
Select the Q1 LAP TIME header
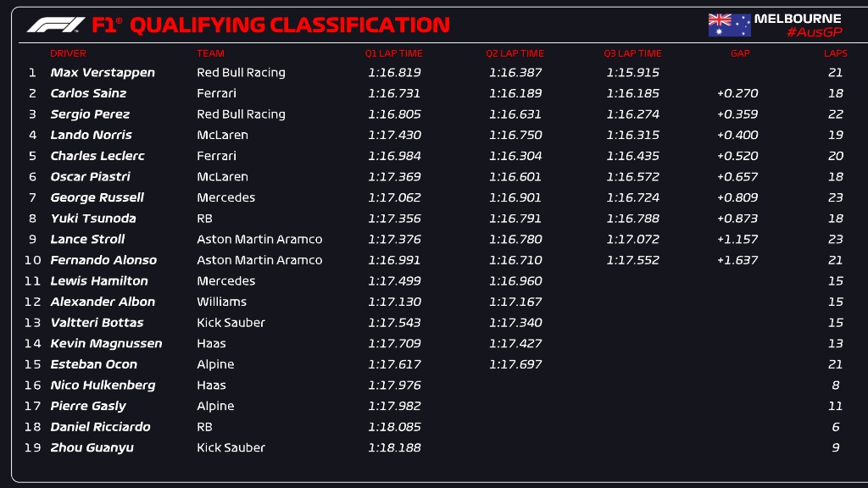coord(393,53)
